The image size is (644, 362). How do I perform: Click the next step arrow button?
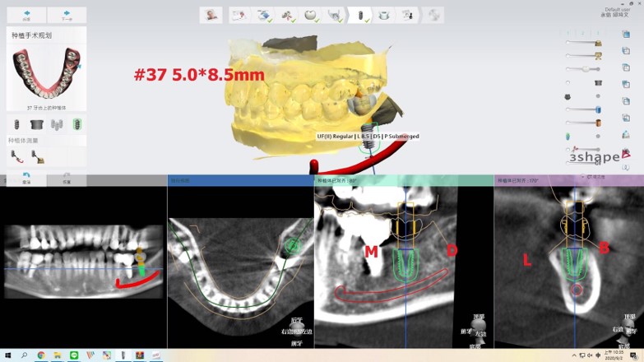click(67, 15)
